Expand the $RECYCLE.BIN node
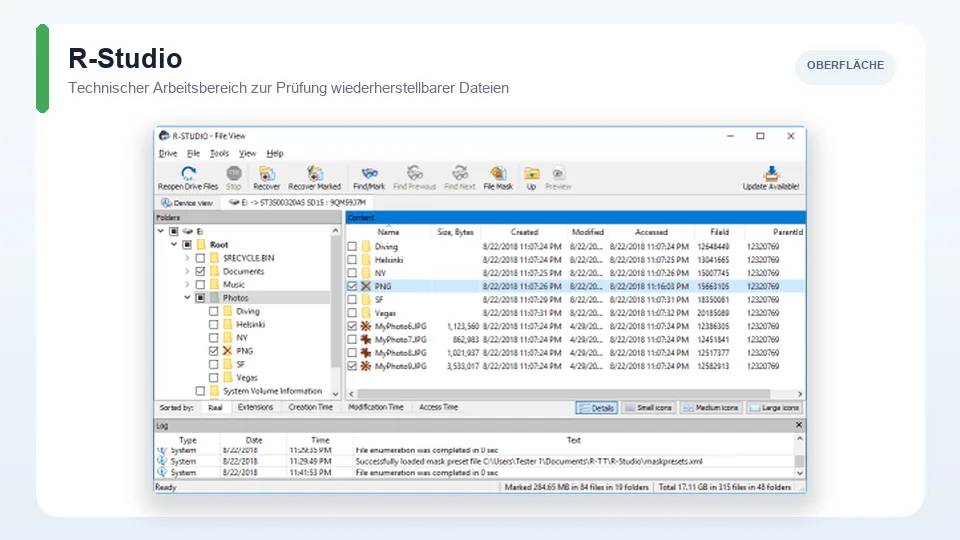The image size is (960, 540). coord(187,258)
